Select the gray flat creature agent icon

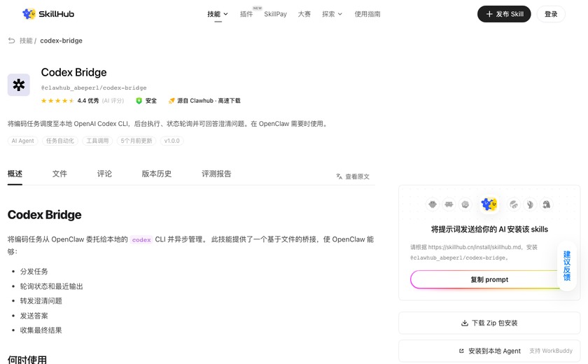[x=449, y=204]
